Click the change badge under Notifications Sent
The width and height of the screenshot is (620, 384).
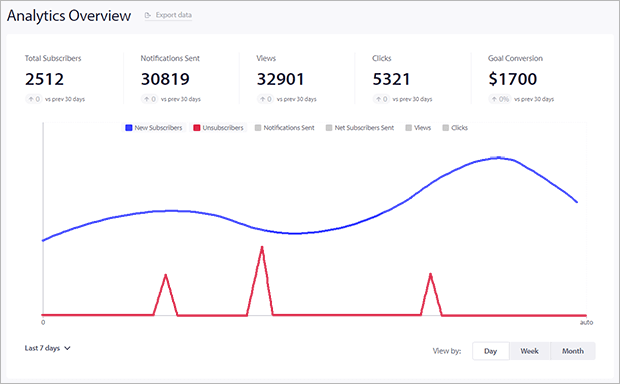click(149, 99)
